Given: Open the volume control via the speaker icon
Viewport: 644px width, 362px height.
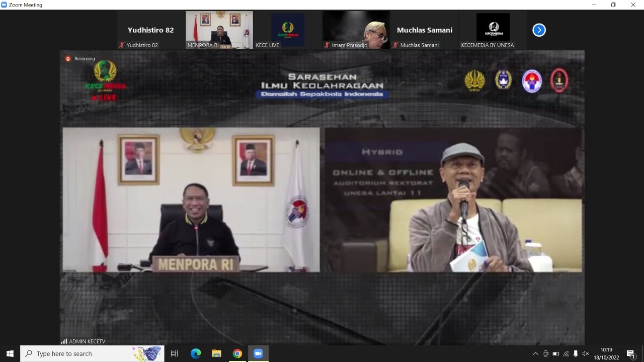Looking at the screenshot, I should point(585,353).
